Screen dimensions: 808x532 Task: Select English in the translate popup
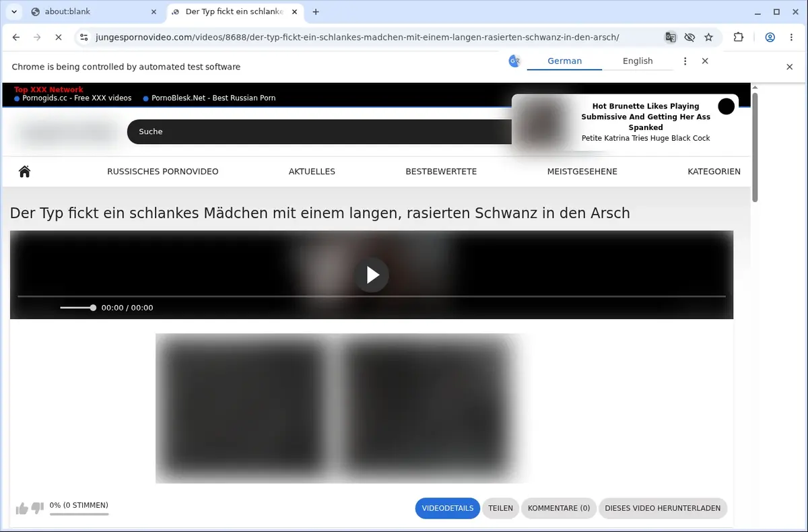(638, 61)
